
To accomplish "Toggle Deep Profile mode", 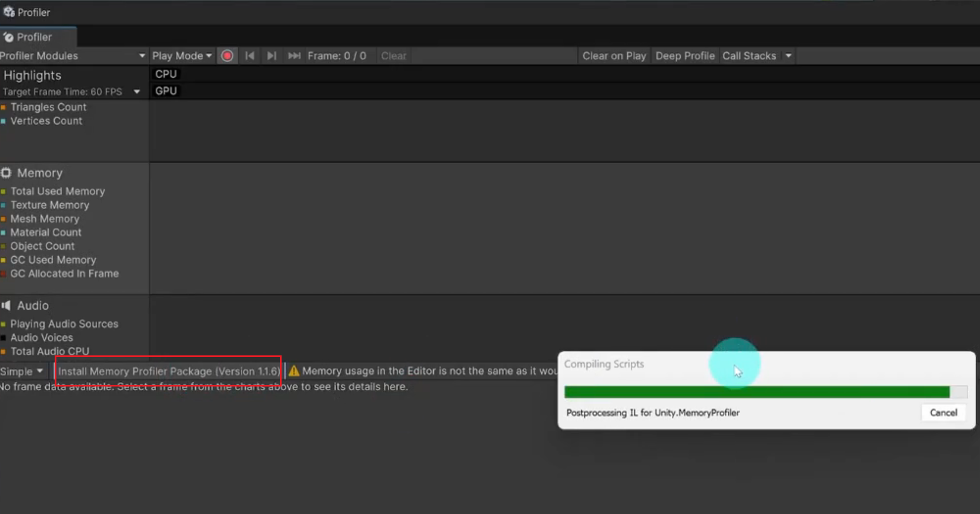I will tap(685, 56).
